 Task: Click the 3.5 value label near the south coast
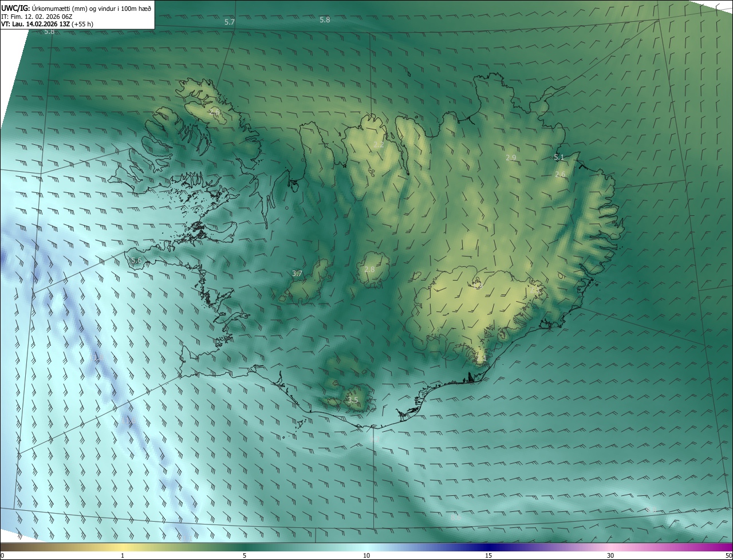(x=353, y=400)
